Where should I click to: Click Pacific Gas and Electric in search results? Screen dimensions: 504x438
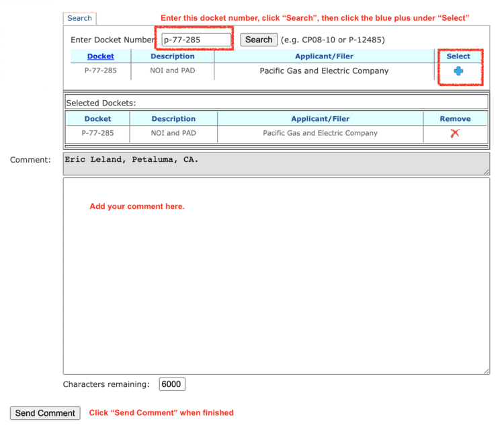[x=324, y=71]
